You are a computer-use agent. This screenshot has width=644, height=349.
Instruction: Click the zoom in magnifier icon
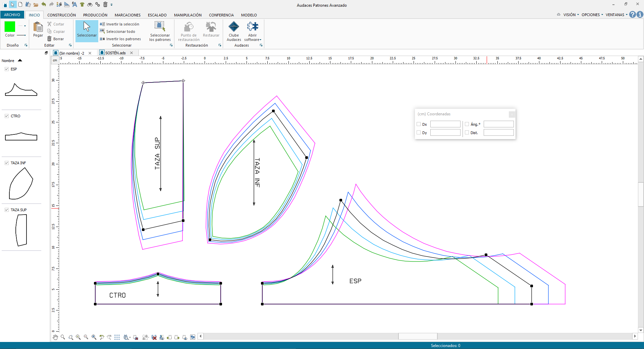click(78, 337)
